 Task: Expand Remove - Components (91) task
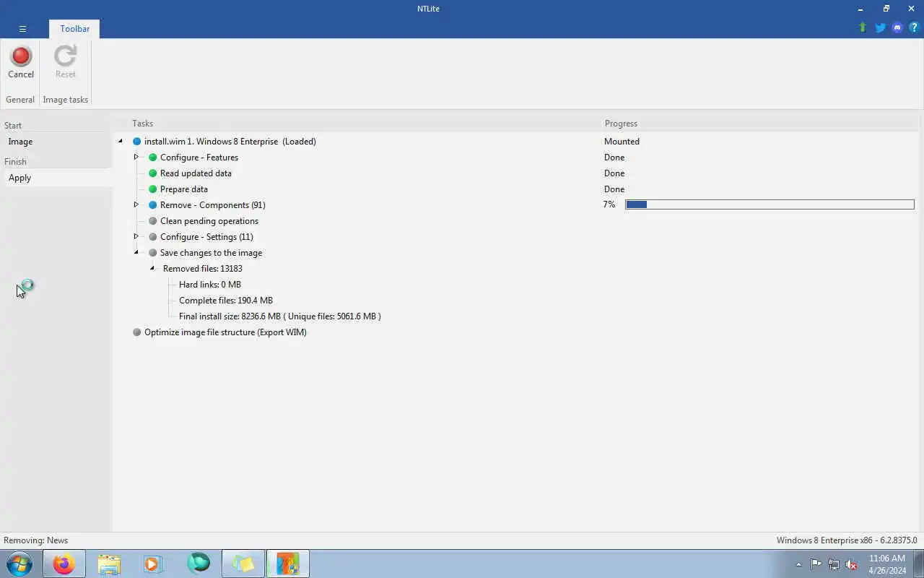pos(136,205)
